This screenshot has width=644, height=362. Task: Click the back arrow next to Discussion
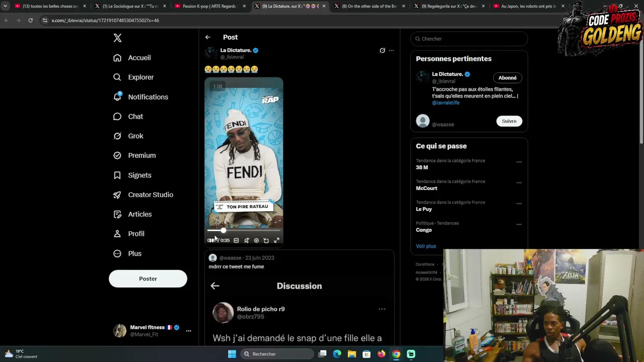215,286
